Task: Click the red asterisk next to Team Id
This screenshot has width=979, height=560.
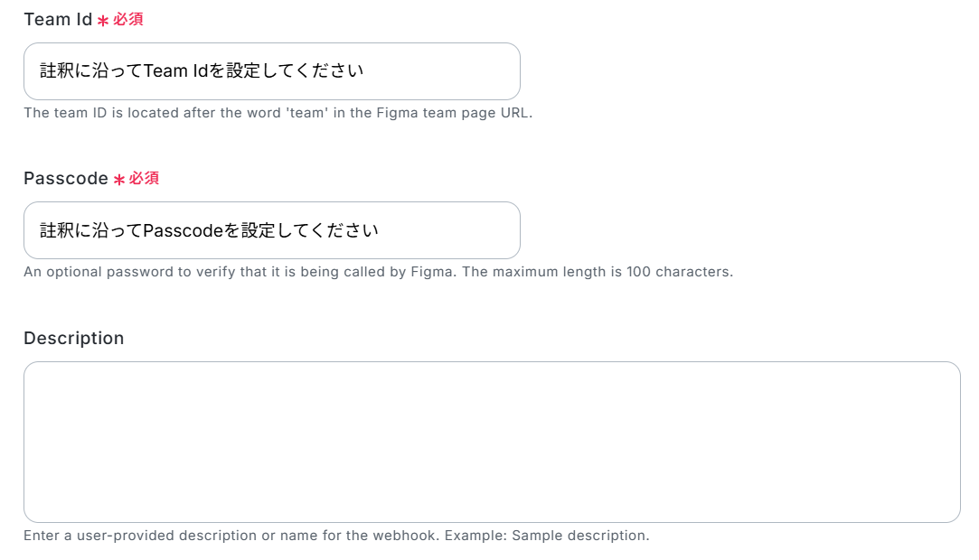Action: 103,21
